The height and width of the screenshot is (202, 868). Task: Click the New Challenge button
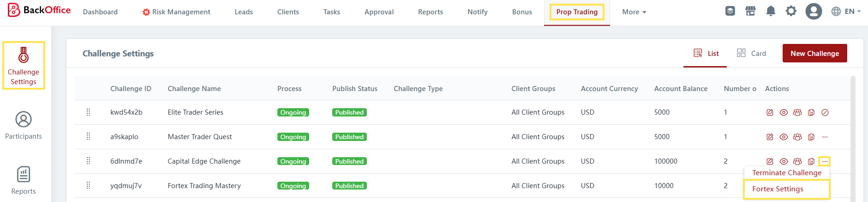point(814,54)
